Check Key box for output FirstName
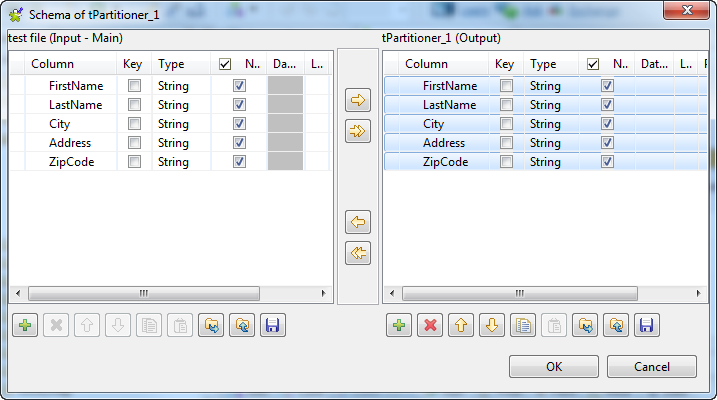This screenshot has height=400, width=717. coord(507,86)
